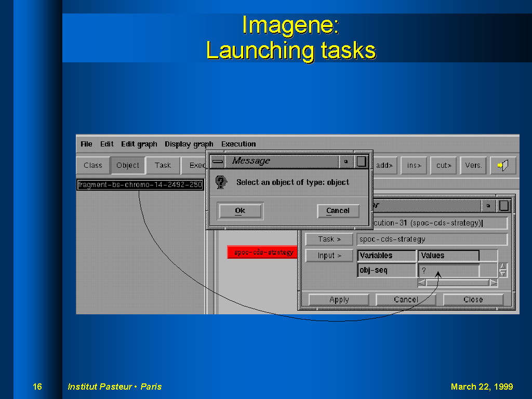532x399 pixels.
Task: Open the Message dialog window menu icon
Action: [x=218, y=162]
